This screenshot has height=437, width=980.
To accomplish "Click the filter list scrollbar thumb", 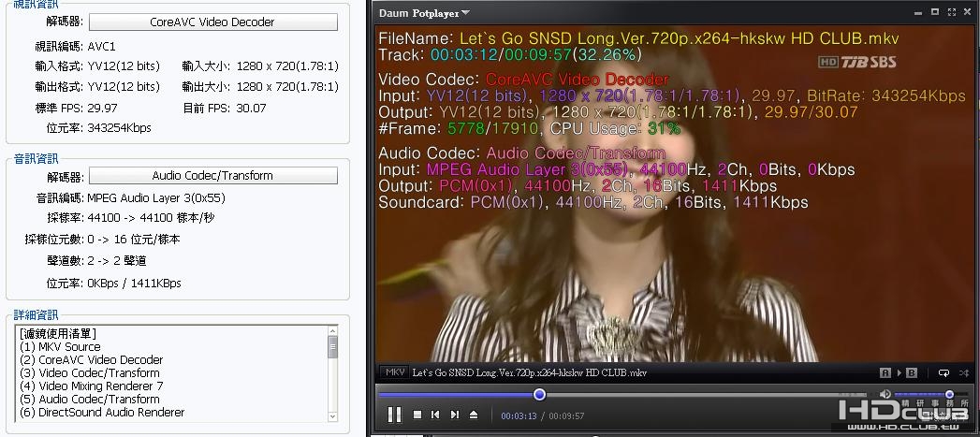I will [x=332, y=347].
